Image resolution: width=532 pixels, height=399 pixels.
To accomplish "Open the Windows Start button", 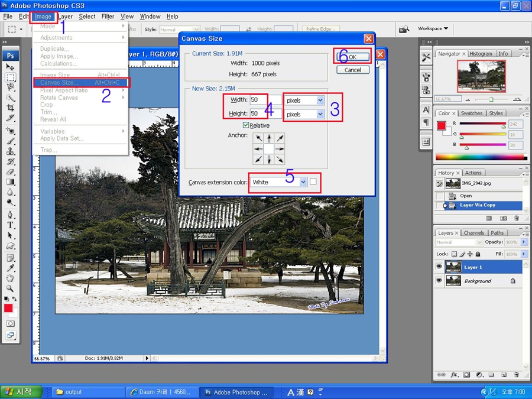I will coord(21,392).
